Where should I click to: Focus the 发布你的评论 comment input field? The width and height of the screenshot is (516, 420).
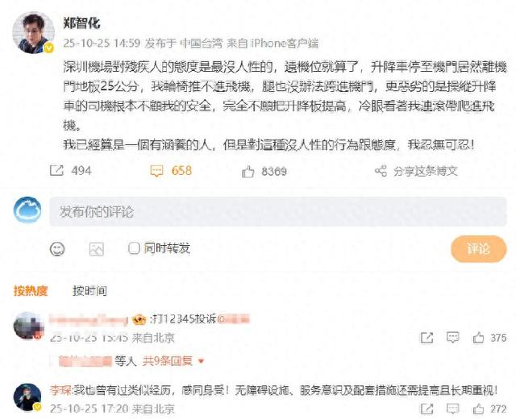coord(278,212)
